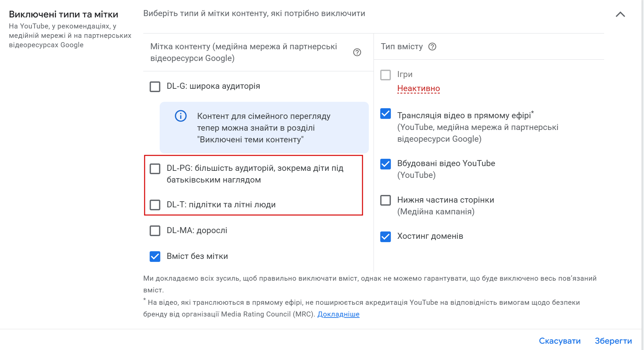Click the info icon in the blue notice
This screenshot has height=350, width=644.
pyautogui.click(x=181, y=116)
